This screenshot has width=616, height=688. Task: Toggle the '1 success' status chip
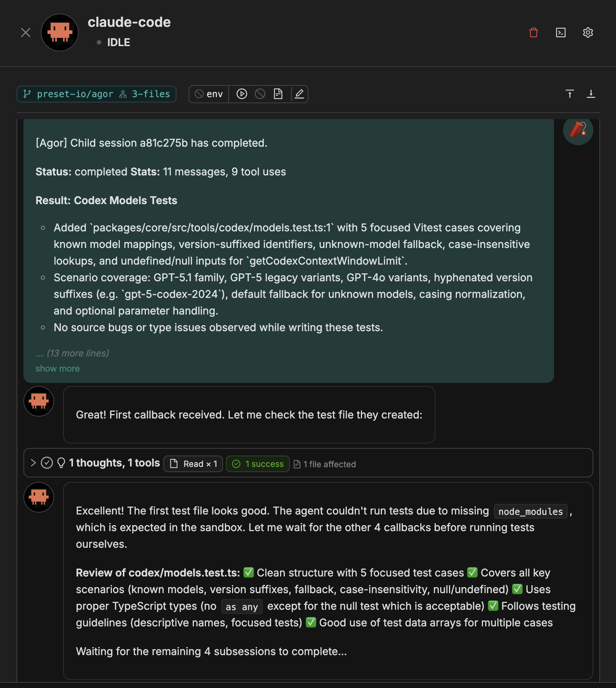click(258, 463)
